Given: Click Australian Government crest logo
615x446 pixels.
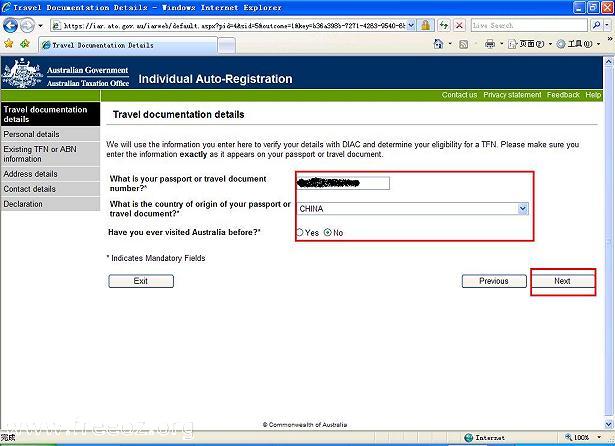Looking at the screenshot, I should (22, 73).
